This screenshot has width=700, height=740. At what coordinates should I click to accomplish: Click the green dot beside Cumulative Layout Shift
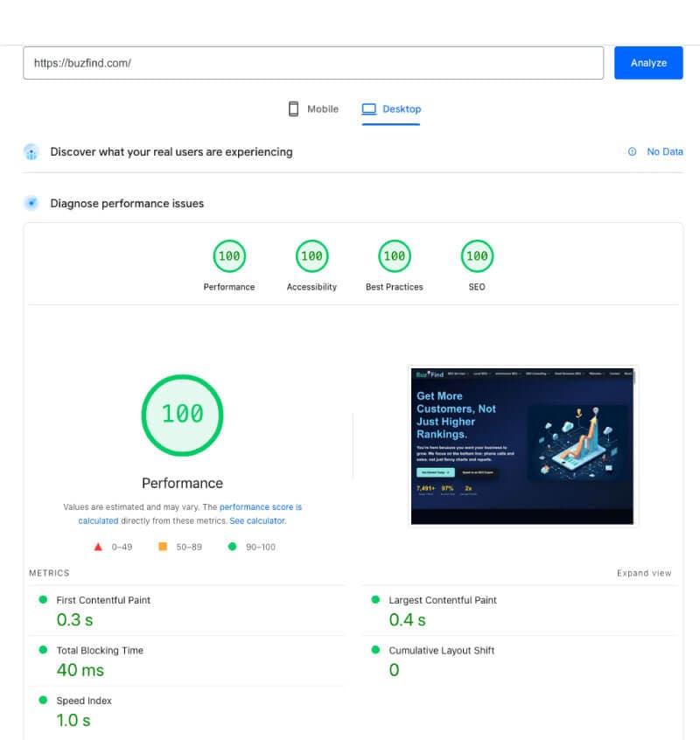(x=375, y=649)
